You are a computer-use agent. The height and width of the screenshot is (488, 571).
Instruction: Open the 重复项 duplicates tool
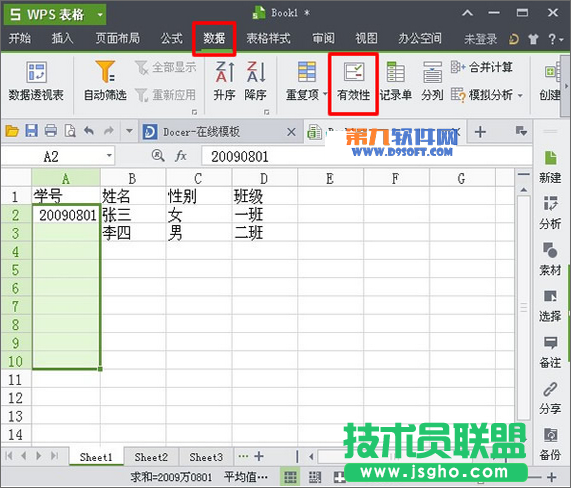click(306, 81)
